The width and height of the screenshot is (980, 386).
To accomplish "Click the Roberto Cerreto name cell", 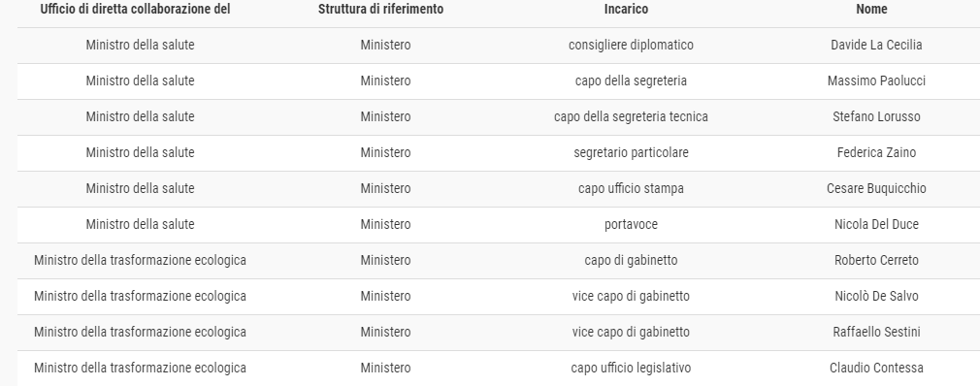I will tap(876, 261).
